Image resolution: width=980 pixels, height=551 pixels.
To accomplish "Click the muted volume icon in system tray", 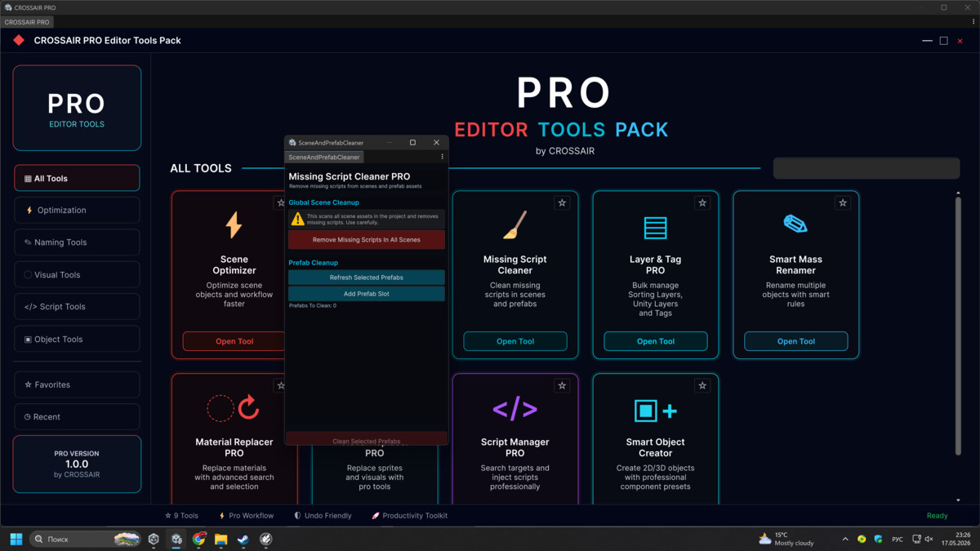I will tap(929, 539).
